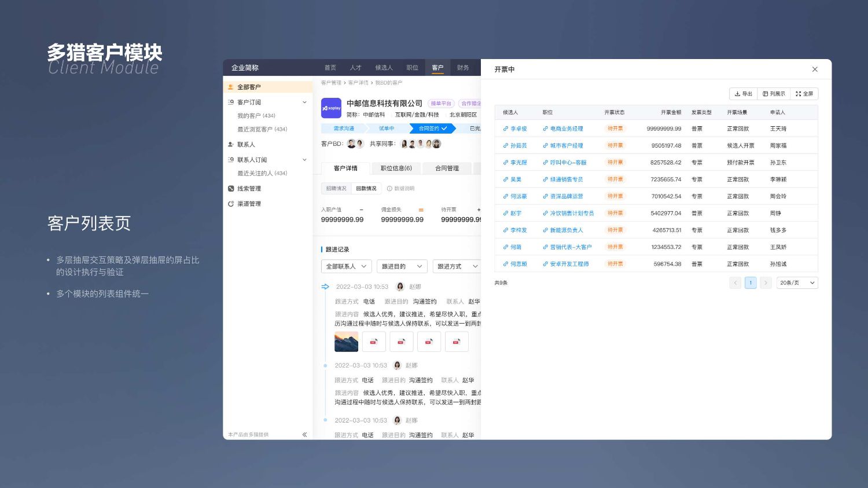Click the 数据说明 info icon
The width and height of the screenshot is (868, 488).
389,189
